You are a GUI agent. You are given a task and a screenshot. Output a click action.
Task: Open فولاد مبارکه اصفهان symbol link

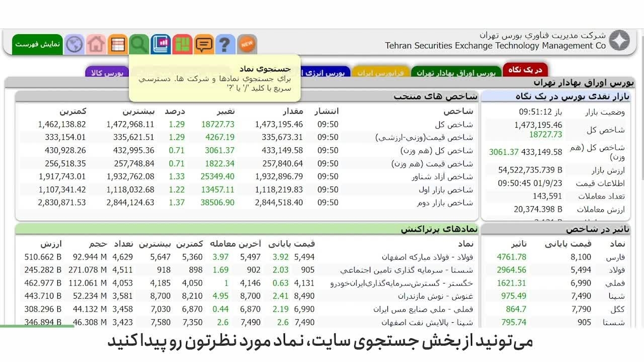pos(427,257)
